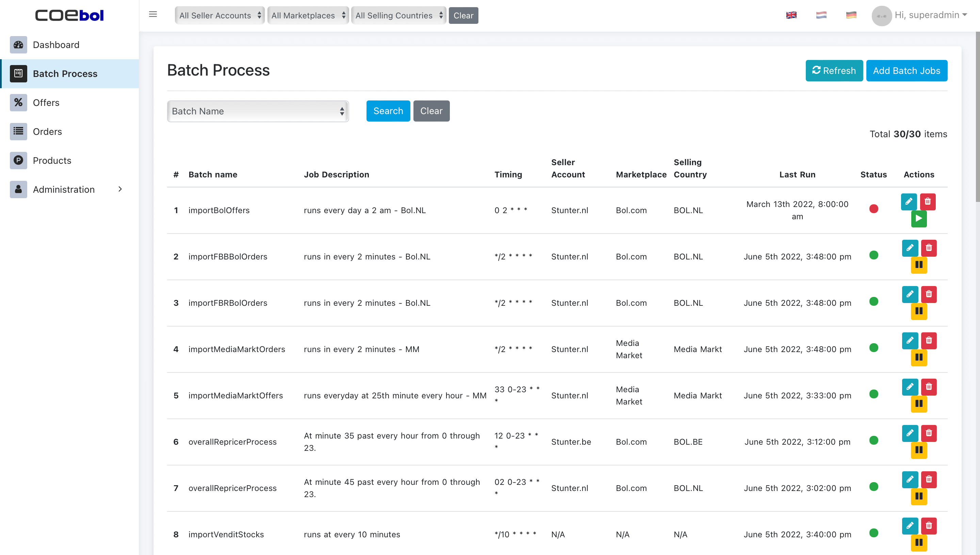
Task: Click the 'importMediaMarktOffers' batch name cell
Action: click(x=235, y=396)
